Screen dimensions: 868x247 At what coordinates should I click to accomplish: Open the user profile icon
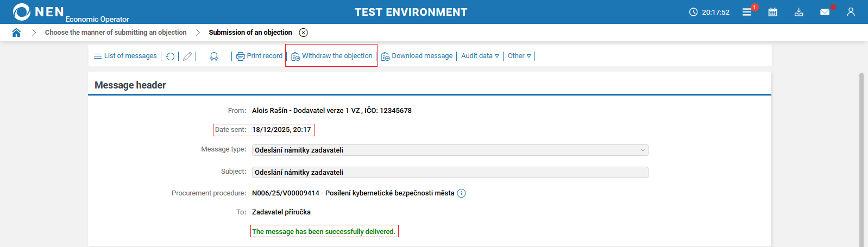point(851,12)
